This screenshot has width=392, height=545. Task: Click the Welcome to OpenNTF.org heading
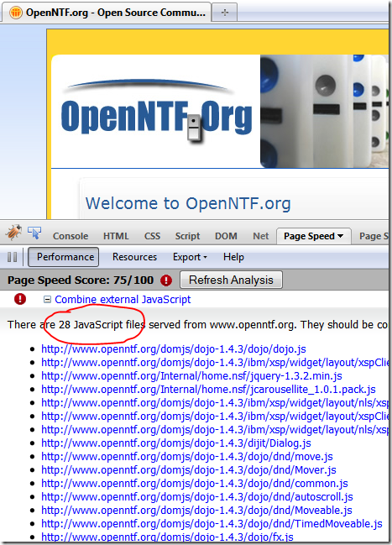click(x=188, y=204)
